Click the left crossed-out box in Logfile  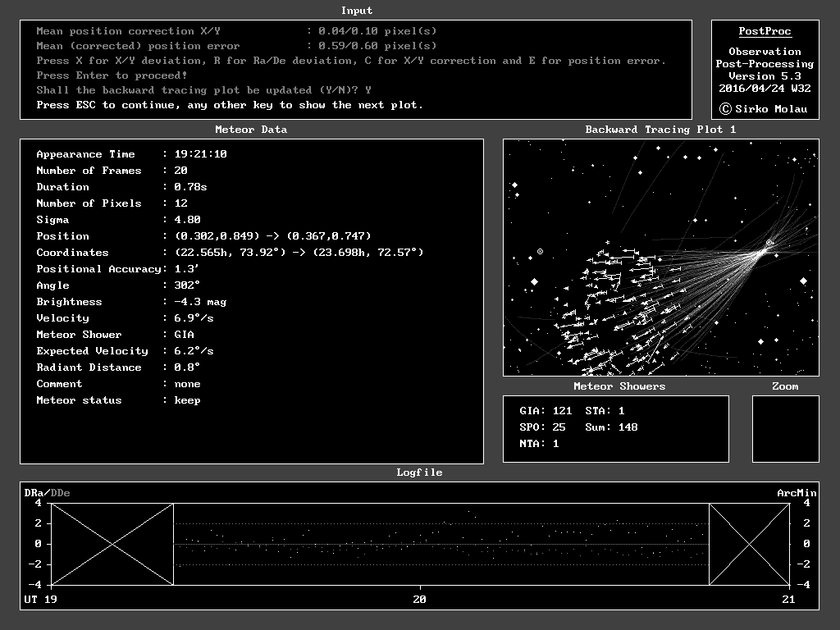(x=112, y=544)
